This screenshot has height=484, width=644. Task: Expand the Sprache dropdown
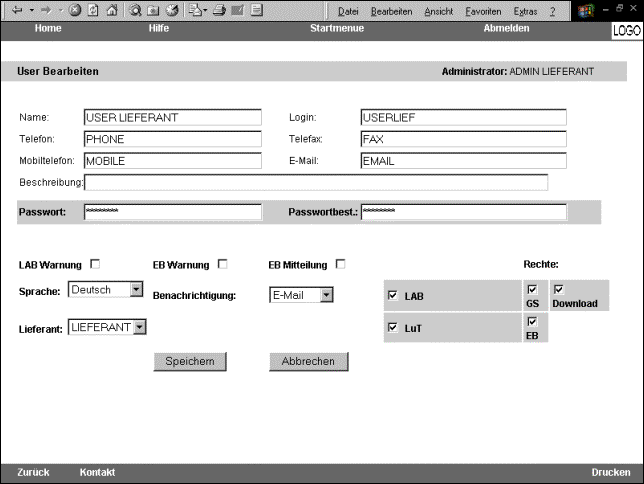click(x=137, y=289)
